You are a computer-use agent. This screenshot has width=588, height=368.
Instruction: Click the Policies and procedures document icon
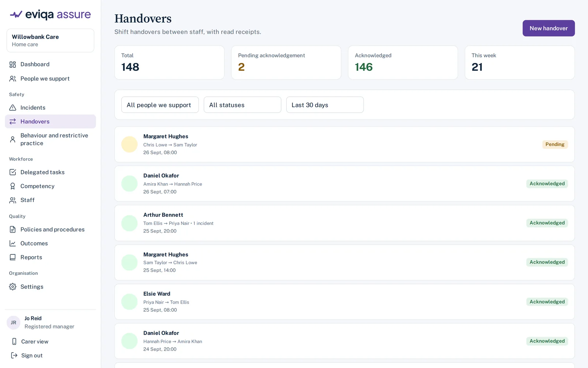tap(12, 230)
